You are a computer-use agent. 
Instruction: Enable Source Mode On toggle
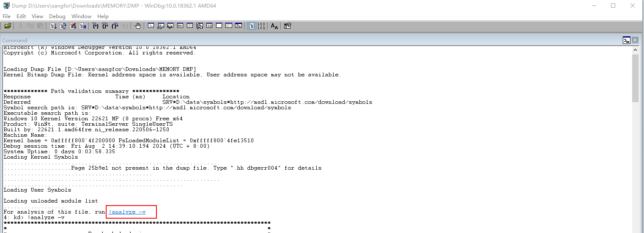[252, 26]
